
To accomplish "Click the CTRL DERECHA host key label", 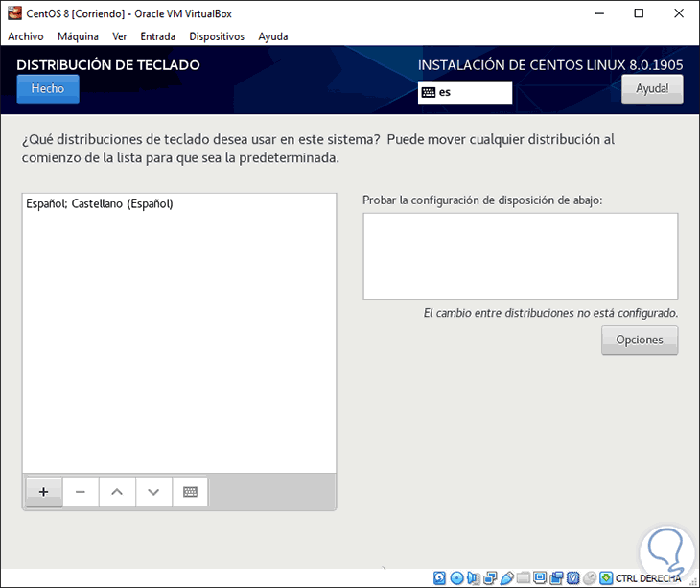I will tap(648, 578).
